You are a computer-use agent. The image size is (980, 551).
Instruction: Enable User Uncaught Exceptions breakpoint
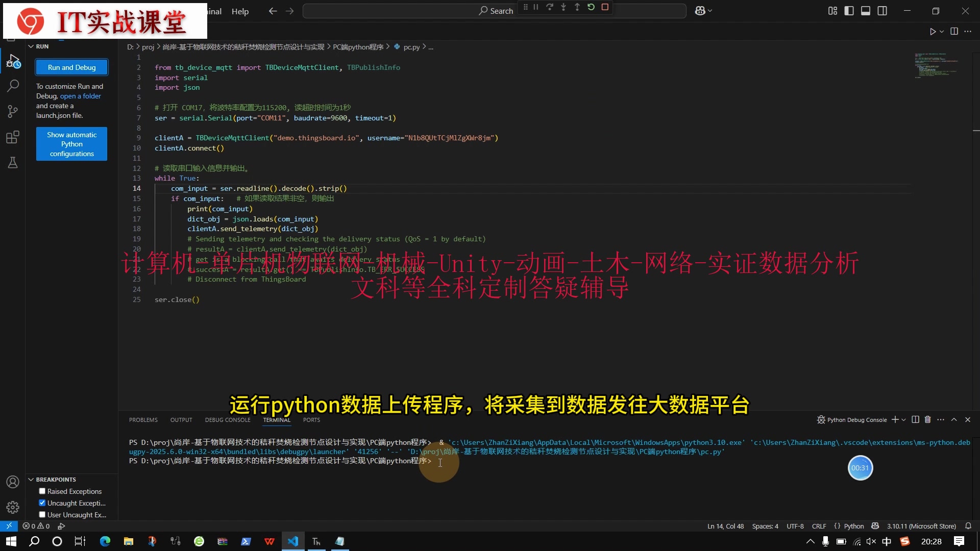click(x=42, y=515)
